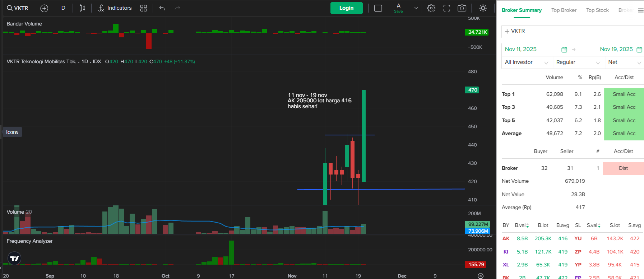644x279 pixels.
Task: Click the VKTR stock input field
Action: (573, 31)
